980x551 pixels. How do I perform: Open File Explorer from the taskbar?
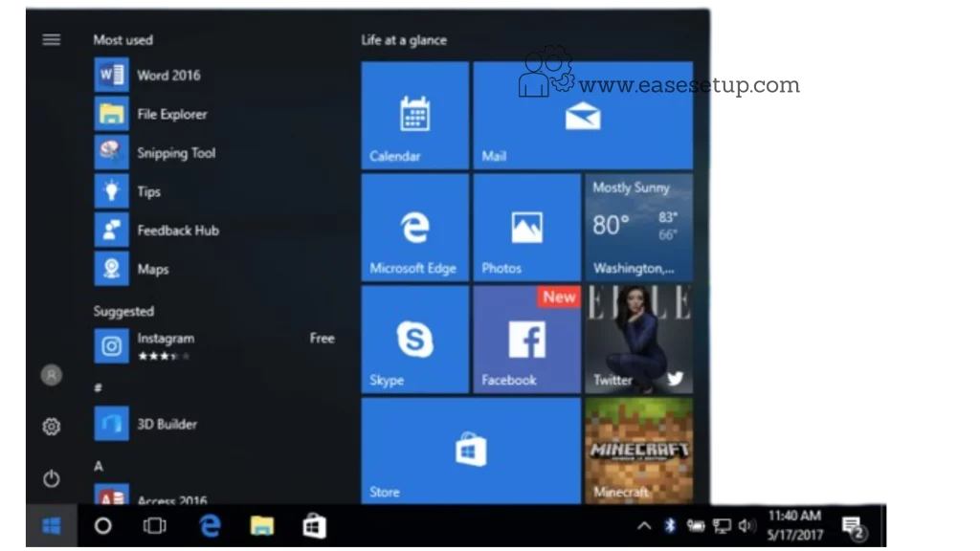tap(262, 526)
